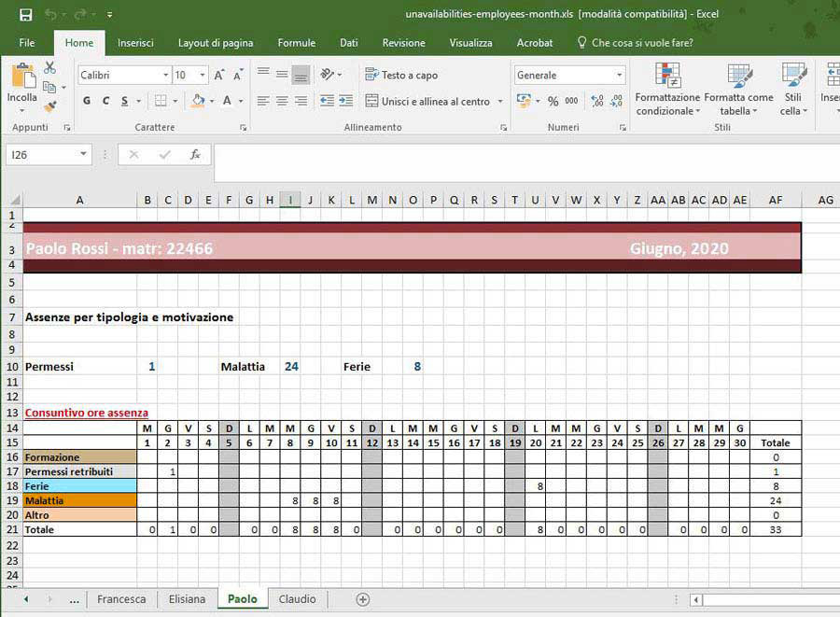Viewport: 840px width, 617px height.
Task: Switch to Layout di pagina tab
Action: tap(216, 43)
